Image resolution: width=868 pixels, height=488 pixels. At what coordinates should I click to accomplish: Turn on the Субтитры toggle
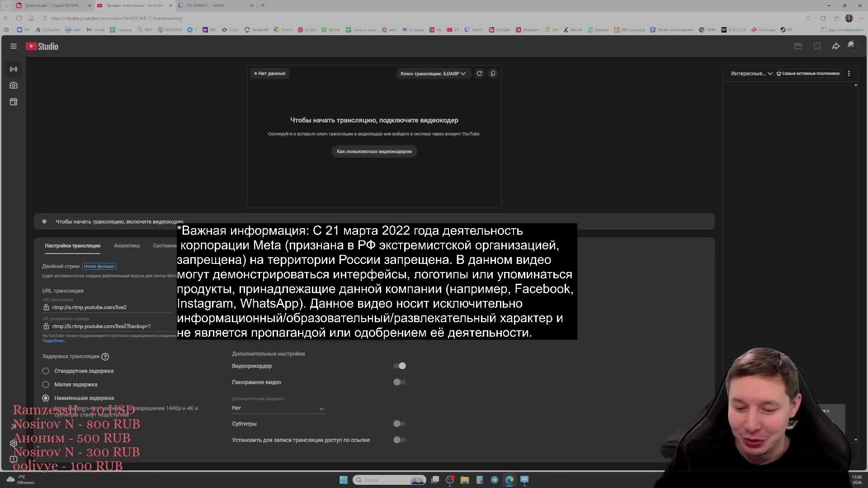(399, 424)
